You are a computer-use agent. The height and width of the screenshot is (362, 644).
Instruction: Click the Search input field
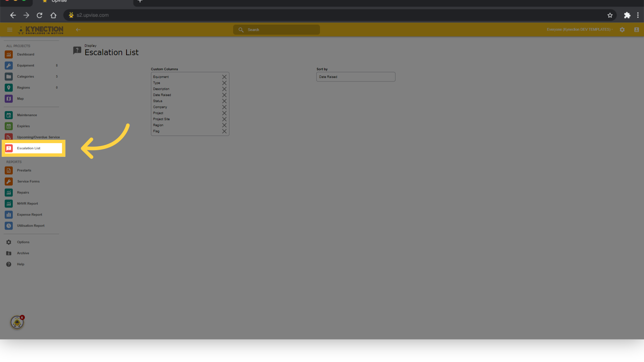(276, 30)
